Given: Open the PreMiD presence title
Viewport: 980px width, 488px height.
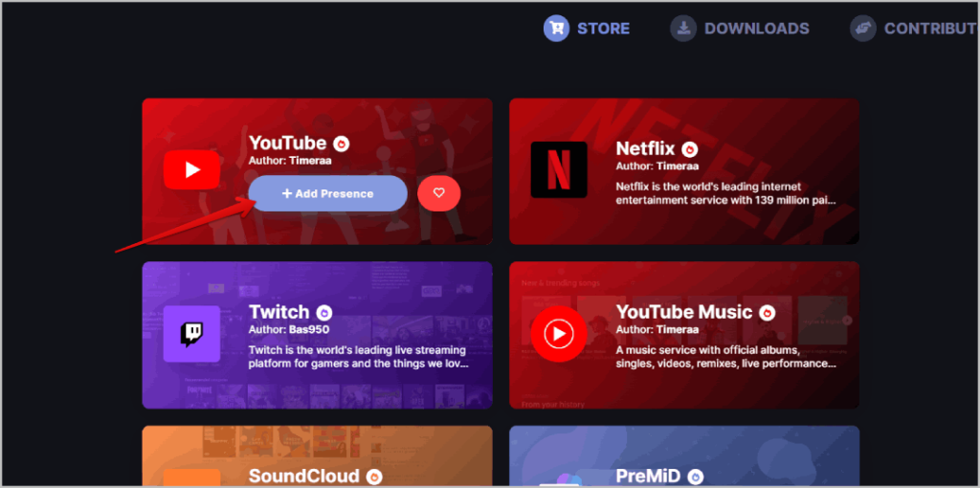Looking at the screenshot, I should 649,477.
